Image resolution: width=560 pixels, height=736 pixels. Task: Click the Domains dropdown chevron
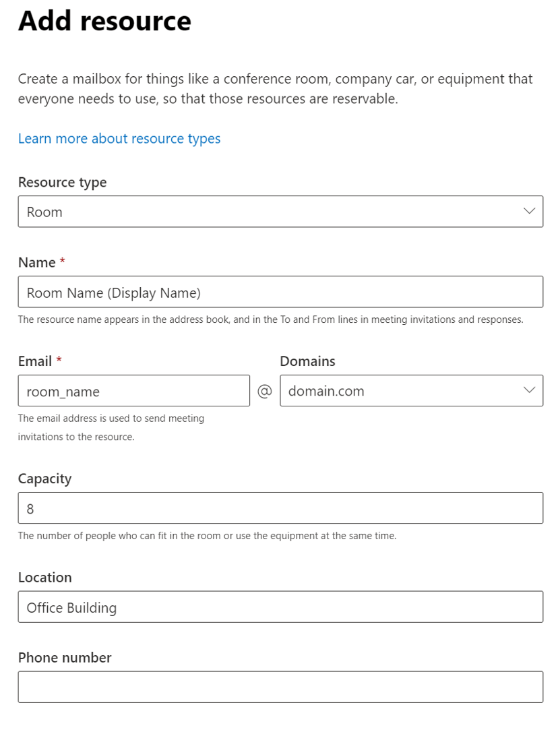point(529,390)
